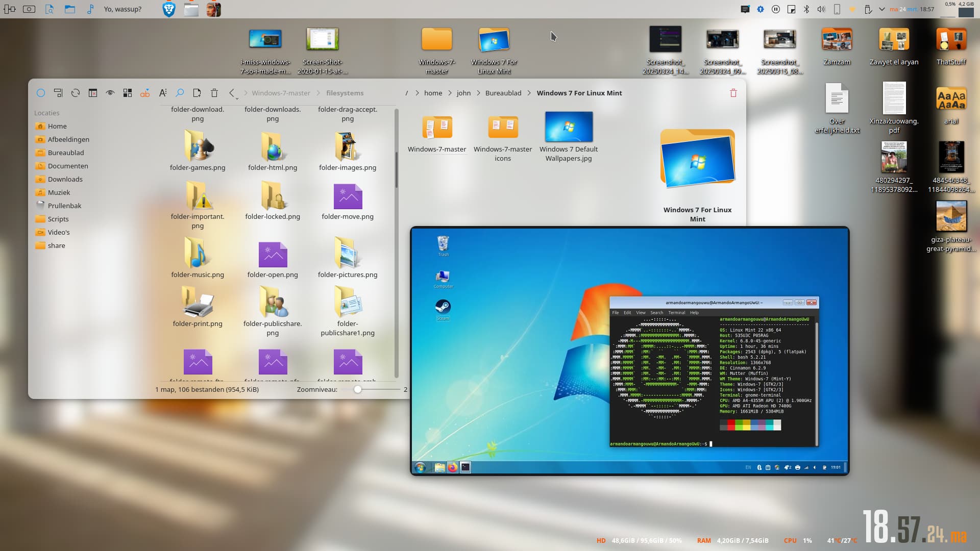The image size is (980, 551).
Task: Toggle Bluetooth from the system tray
Action: 806,9
